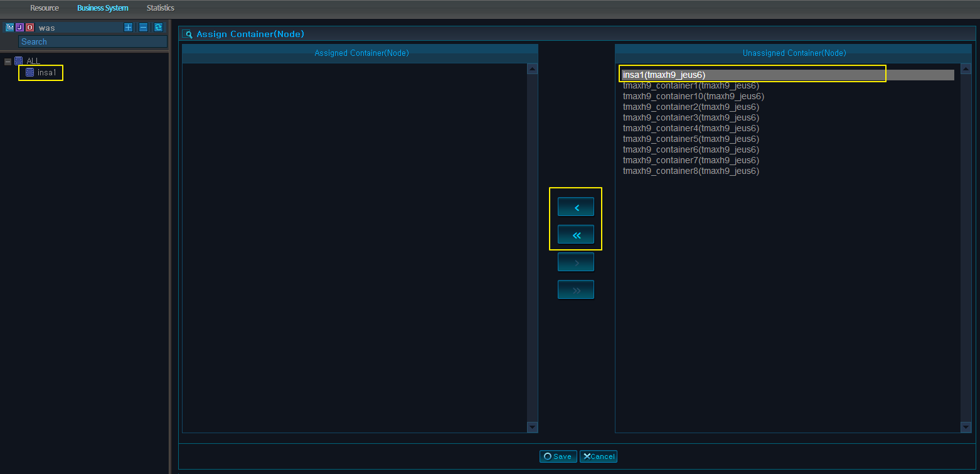Click the purple J filter icon
Screen dimensions: 980x474
pos(19,28)
